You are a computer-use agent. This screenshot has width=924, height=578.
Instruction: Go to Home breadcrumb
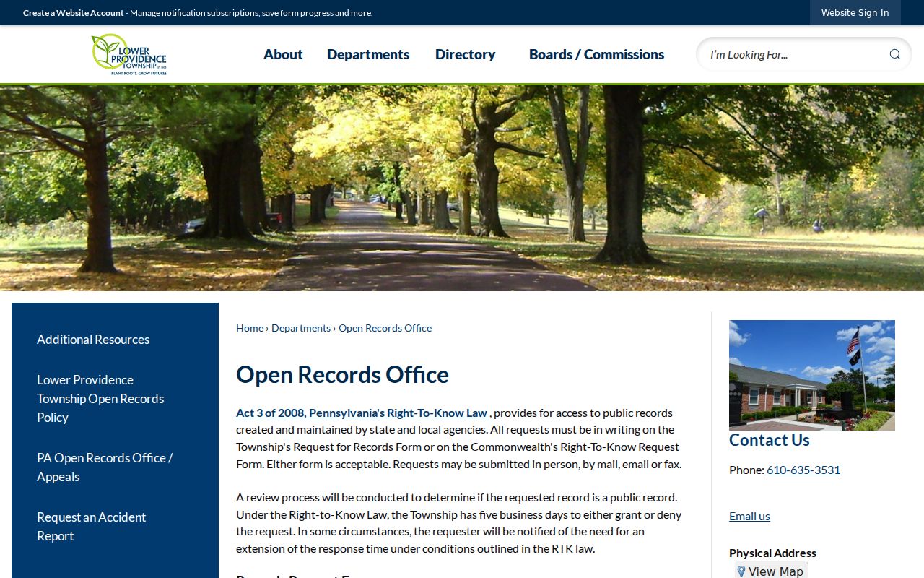coord(250,328)
